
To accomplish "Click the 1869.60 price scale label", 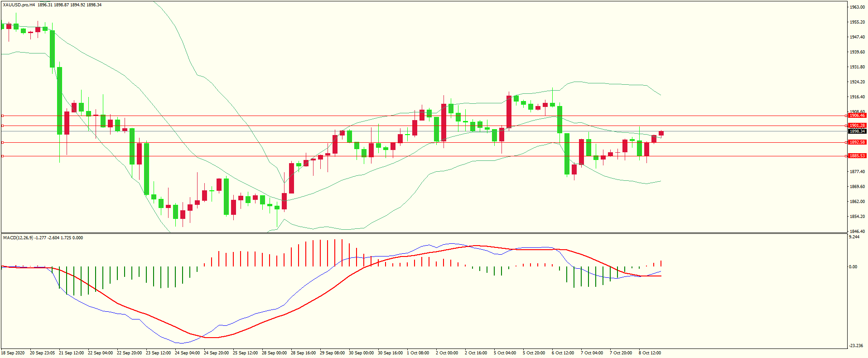I will pos(858,187).
